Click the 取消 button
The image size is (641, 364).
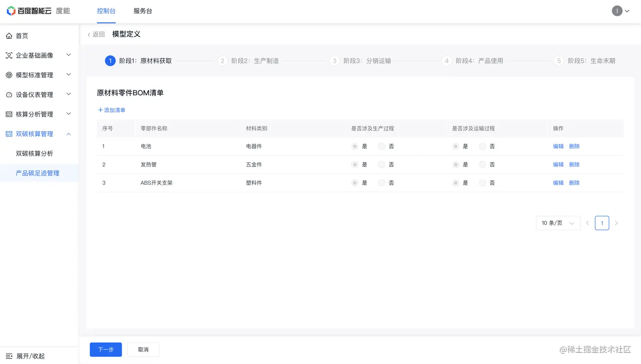tap(143, 350)
